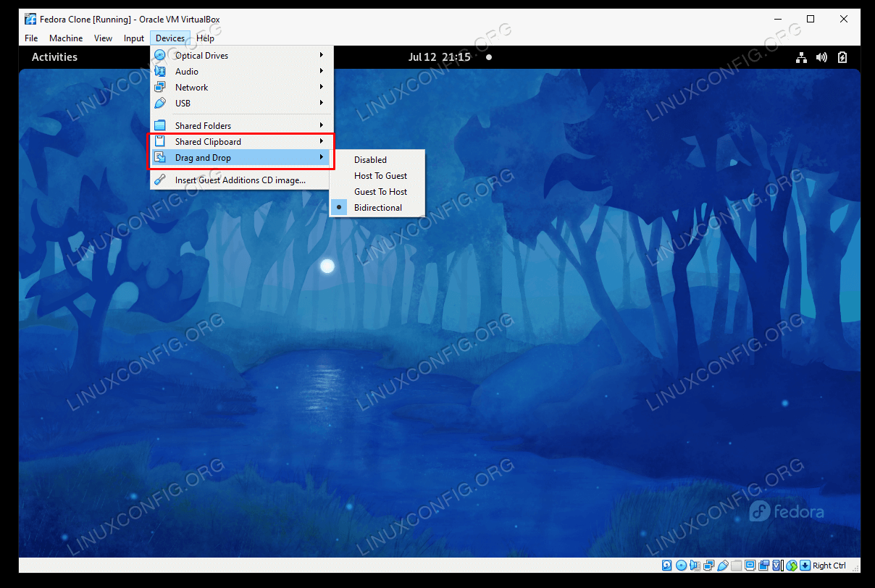The width and height of the screenshot is (875, 588).
Task: Choose Host To Guest drag and drop mode
Action: [x=380, y=176]
